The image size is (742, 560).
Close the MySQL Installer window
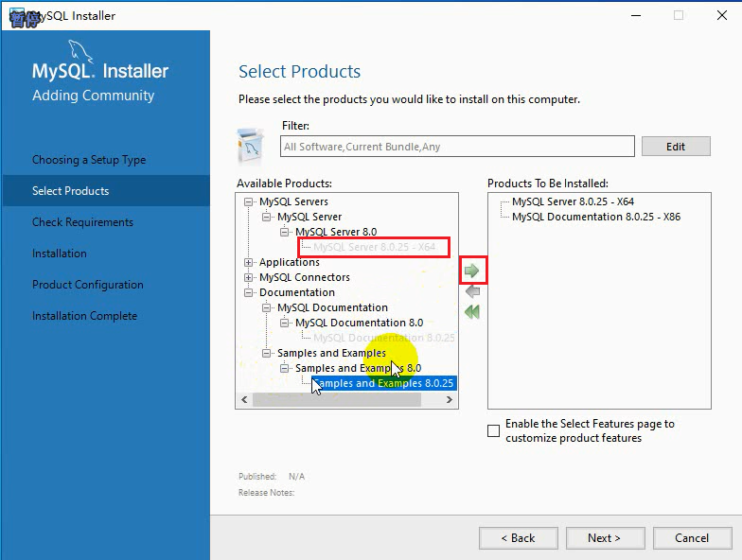point(721,15)
